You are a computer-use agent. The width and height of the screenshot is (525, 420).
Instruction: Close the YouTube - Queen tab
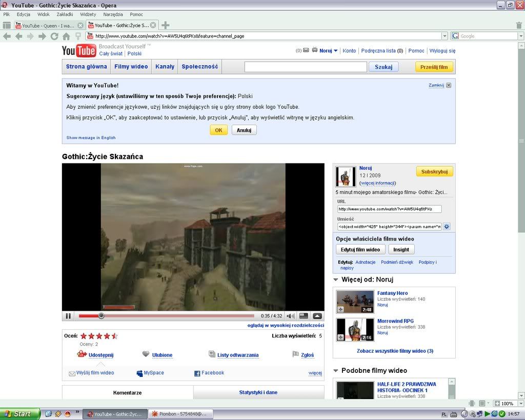point(80,26)
